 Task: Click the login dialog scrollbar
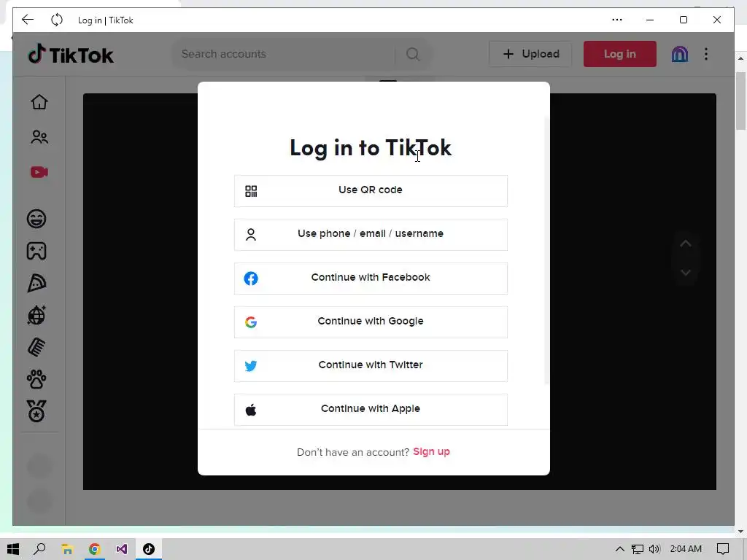coord(546,250)
